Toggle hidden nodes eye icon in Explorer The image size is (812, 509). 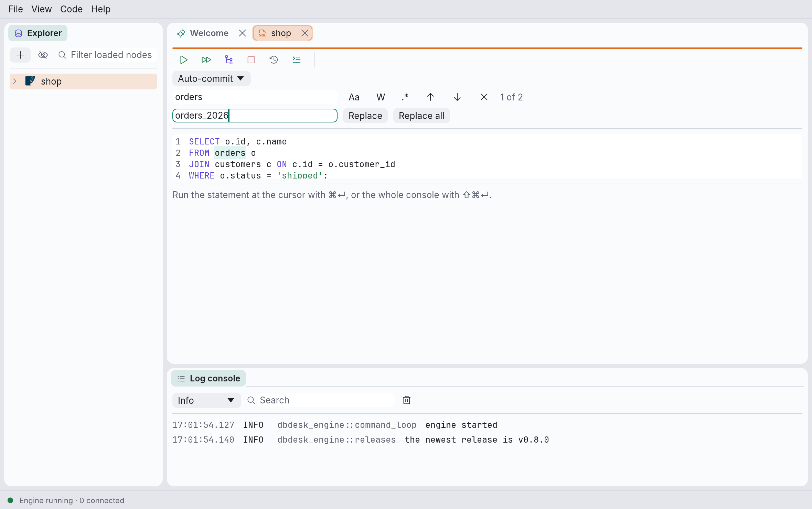coord(43,55)
